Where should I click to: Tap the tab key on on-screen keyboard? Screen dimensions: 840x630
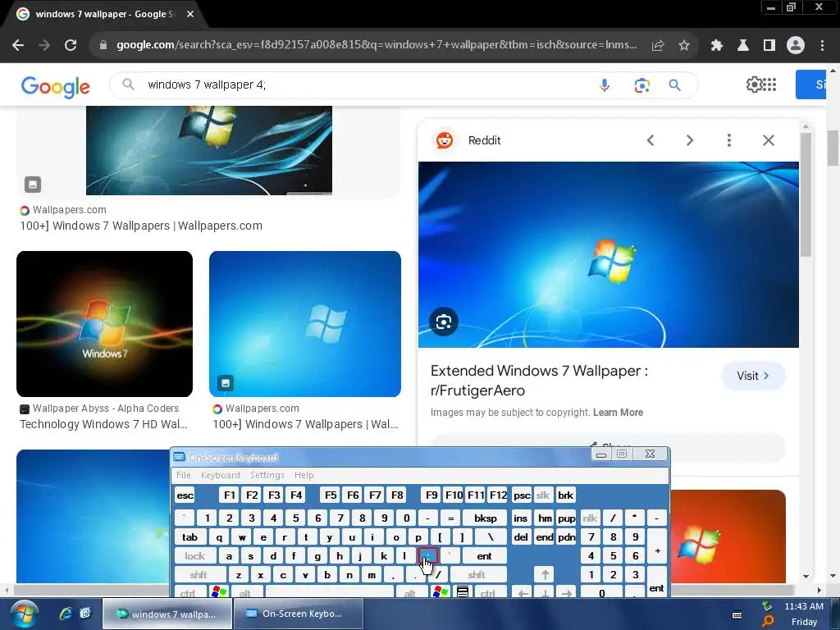point(189,536)
